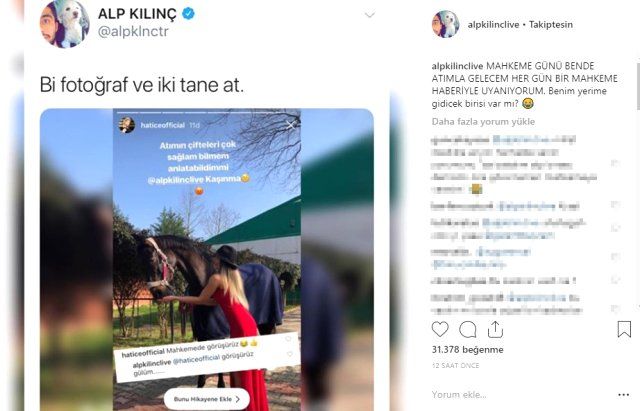This screenshot has height=411, width=640.
Task: Click the Alp Kılınç tweet profile picture
Action: [64, 23]
